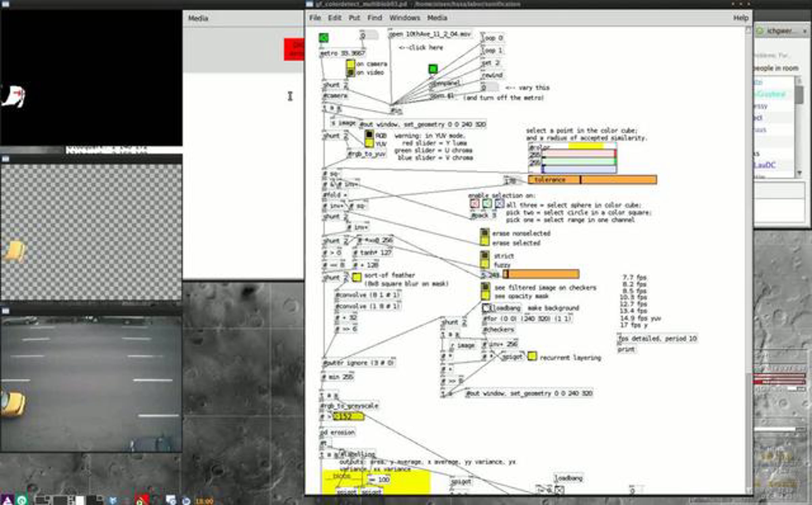The image size is (812, 505).
Task: Select the 'on video' radio option
Action: pos(351,72)
